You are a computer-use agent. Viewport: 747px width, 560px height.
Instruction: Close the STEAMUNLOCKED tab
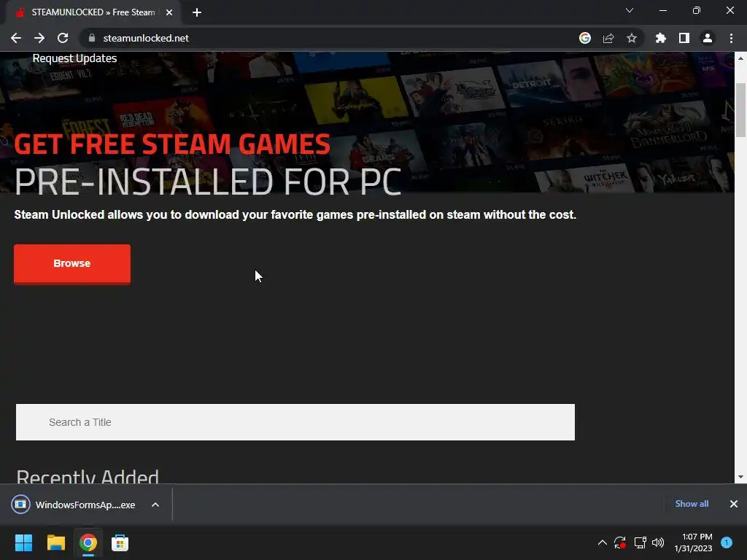[169, 12]
